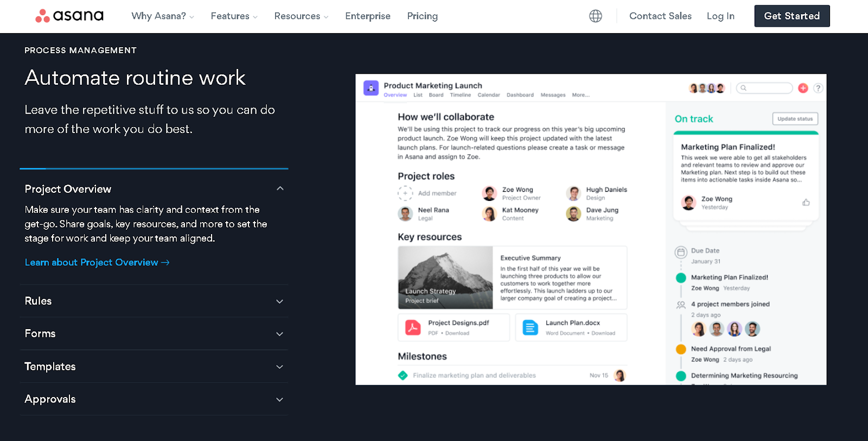The width and height of the screenshot is (868, 441).
Task: Click the red plus add button
Action: coord(803,88)
